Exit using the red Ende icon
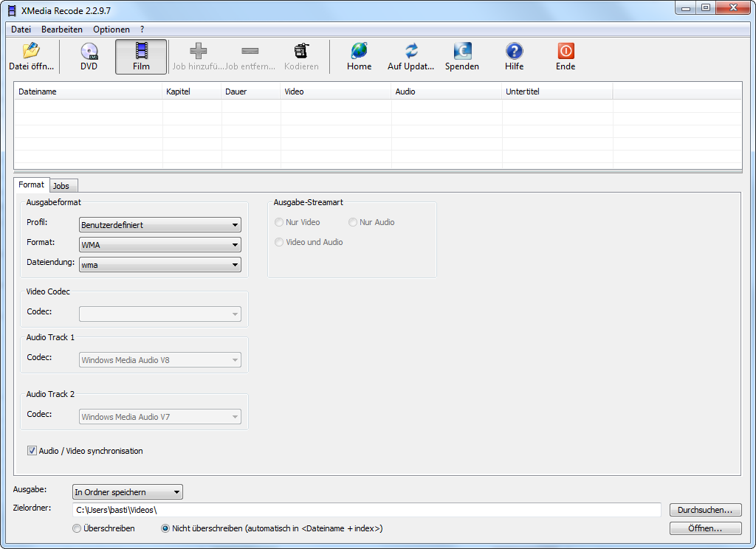Image resolution: width=756 pixels, height=549 pixels. pyautogui.click(x=566, y=51)
